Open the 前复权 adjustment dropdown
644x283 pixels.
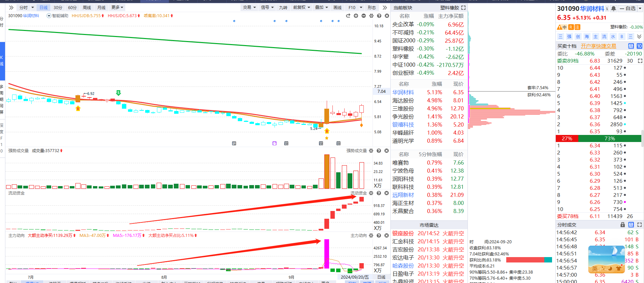[x=302, y=7]
